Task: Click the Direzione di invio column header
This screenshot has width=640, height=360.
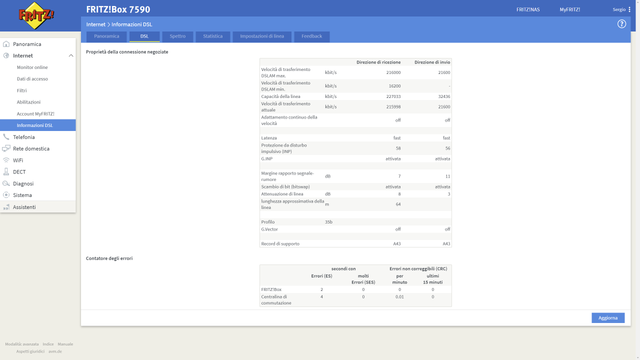Action: click(x=432, y=62)
